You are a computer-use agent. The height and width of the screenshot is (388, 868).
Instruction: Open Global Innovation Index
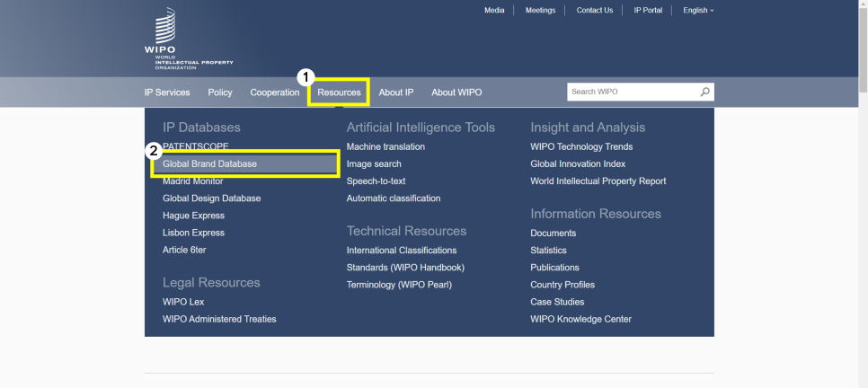coord(578,163)
